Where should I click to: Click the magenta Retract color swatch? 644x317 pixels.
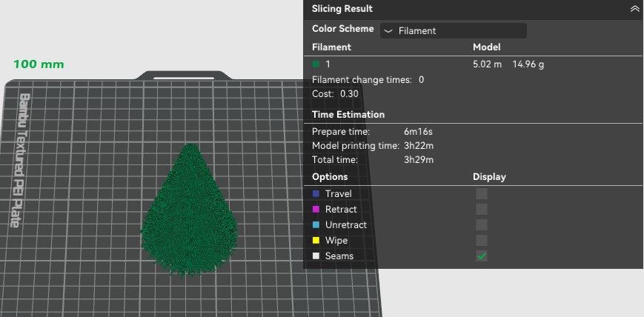pyautogui.click(x=316, y=210)
